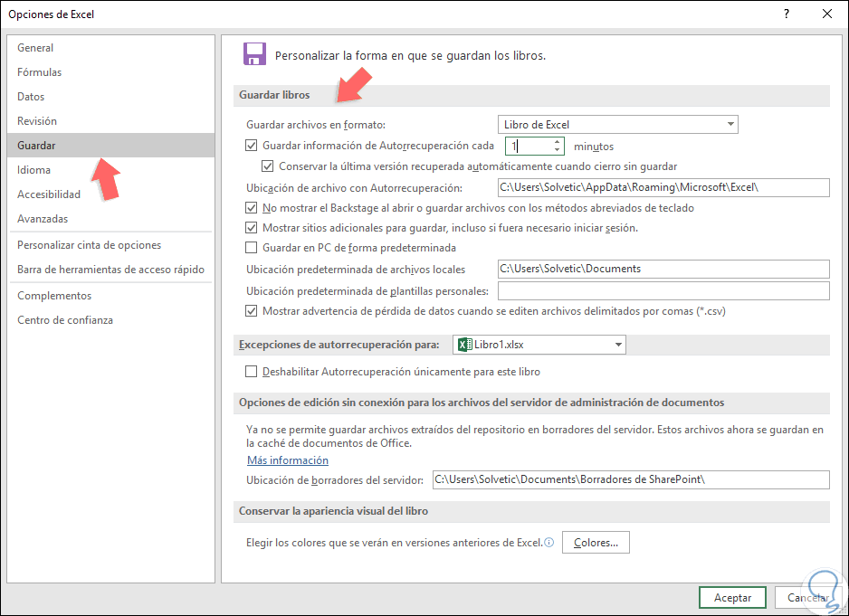Check Deshabilitar Autorrecuperación únicamente para este libro
Viewport: 849px width, 616px height.
click(252, 372)
